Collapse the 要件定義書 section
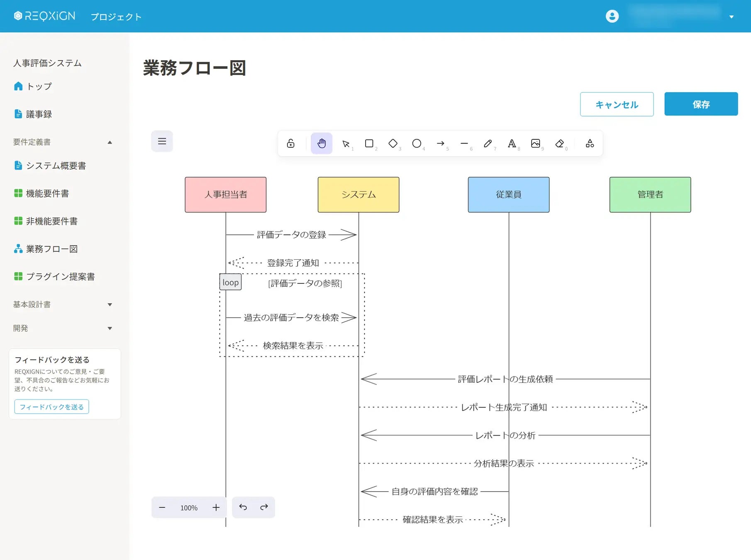The image size is (751, 560). [62, 142]
